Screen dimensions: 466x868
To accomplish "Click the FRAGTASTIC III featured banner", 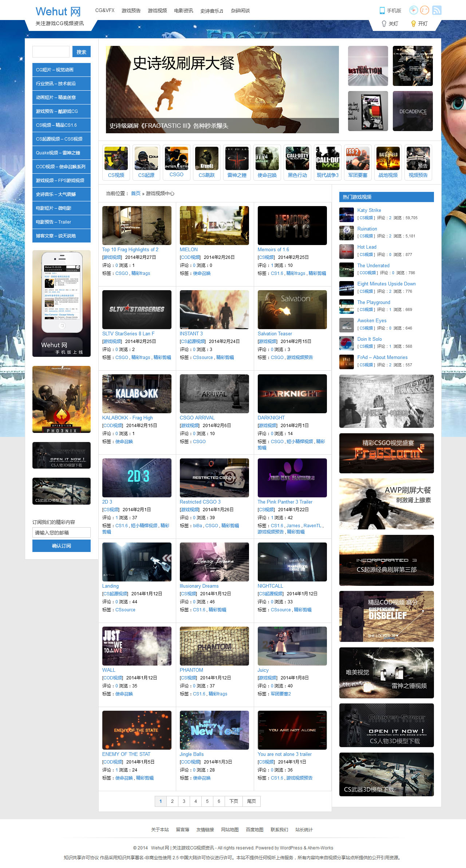I will click(222, 90).
